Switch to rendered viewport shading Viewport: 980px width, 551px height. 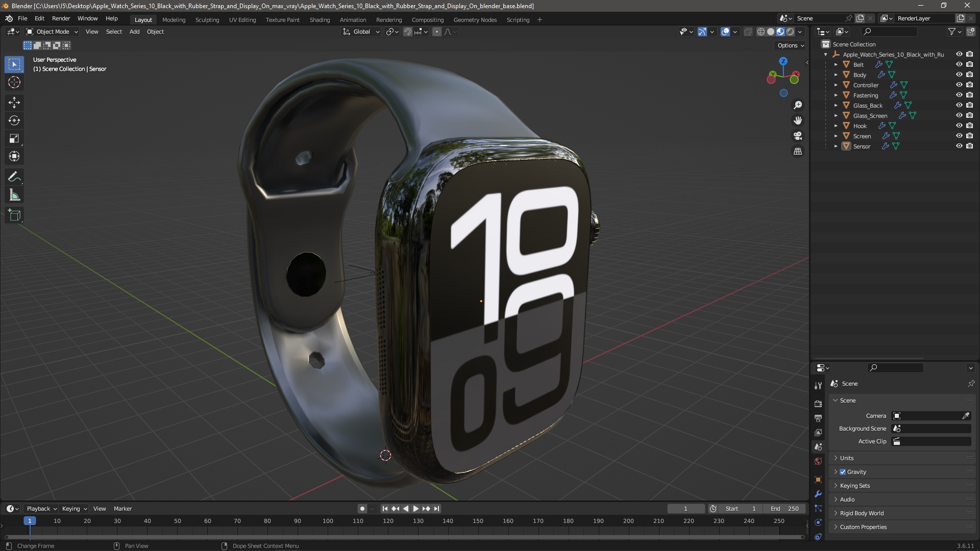(x=790, y=32)
